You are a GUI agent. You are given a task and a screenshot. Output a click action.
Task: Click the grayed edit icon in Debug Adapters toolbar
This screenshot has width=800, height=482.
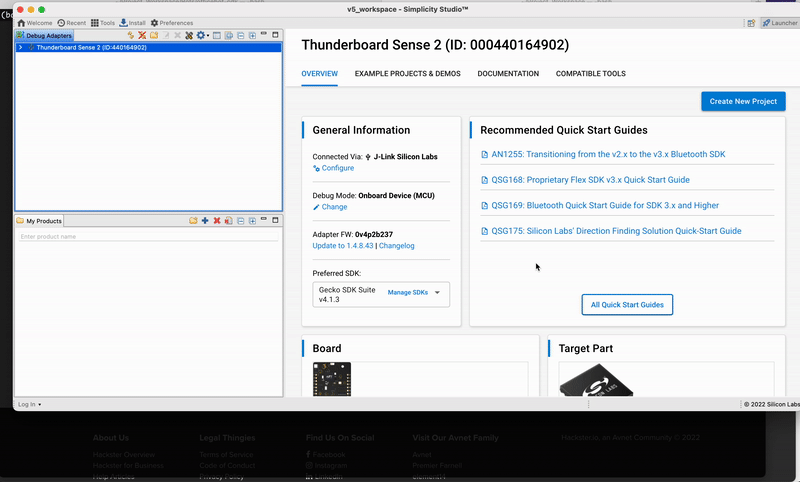(x=166, y=35)
